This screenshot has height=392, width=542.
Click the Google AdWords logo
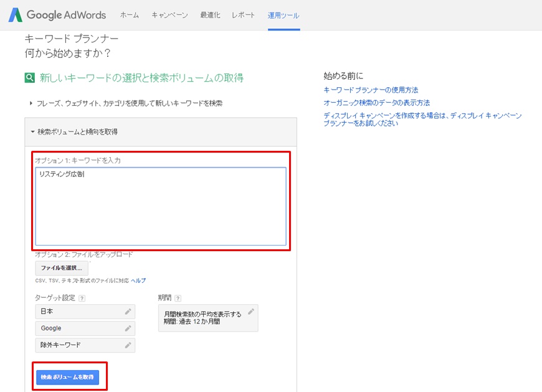[57, 15]
